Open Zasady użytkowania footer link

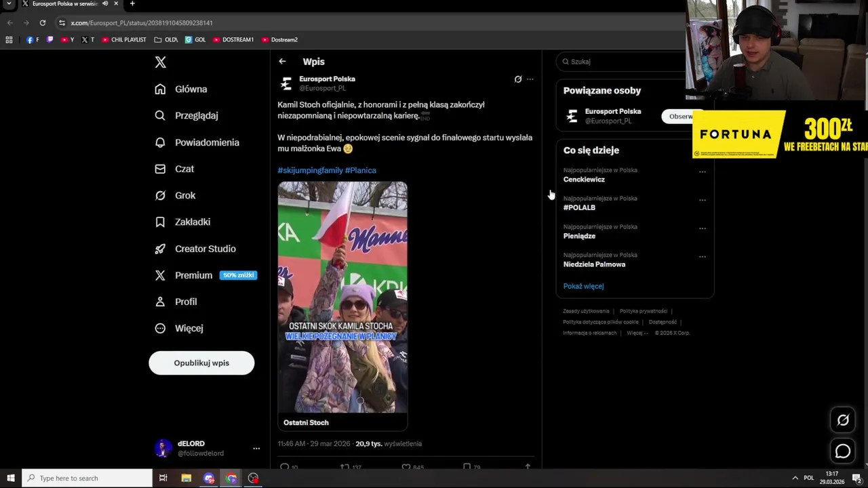click(x=586, y=311)
